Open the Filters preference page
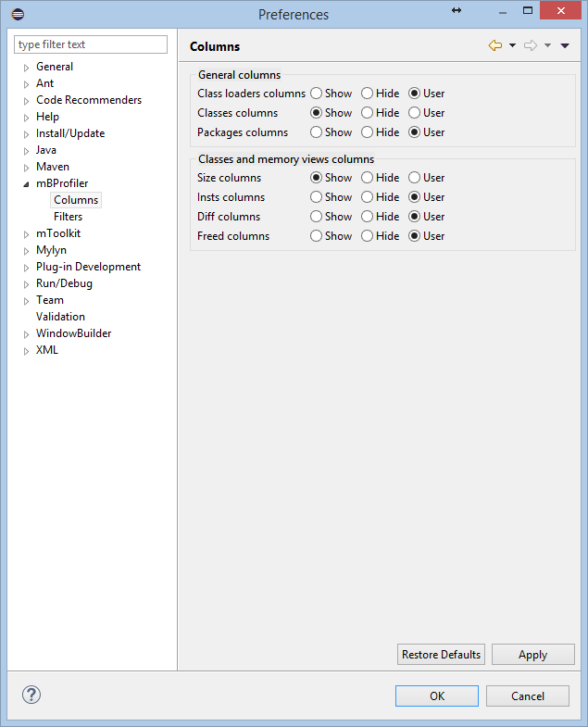588x727 pixels. (x=68, y=217)
